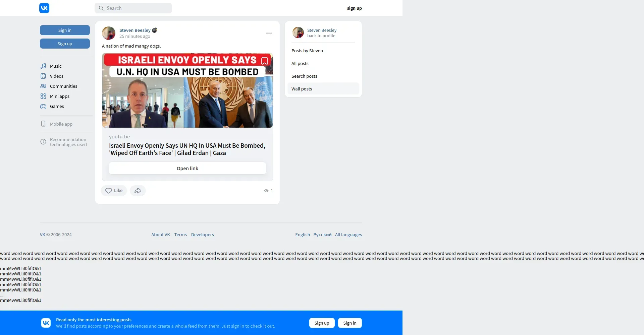Image resolution: width=644 pixels, height=335 pixels.
Task: Click the youtu.be source label
Action: click(119, 137)
